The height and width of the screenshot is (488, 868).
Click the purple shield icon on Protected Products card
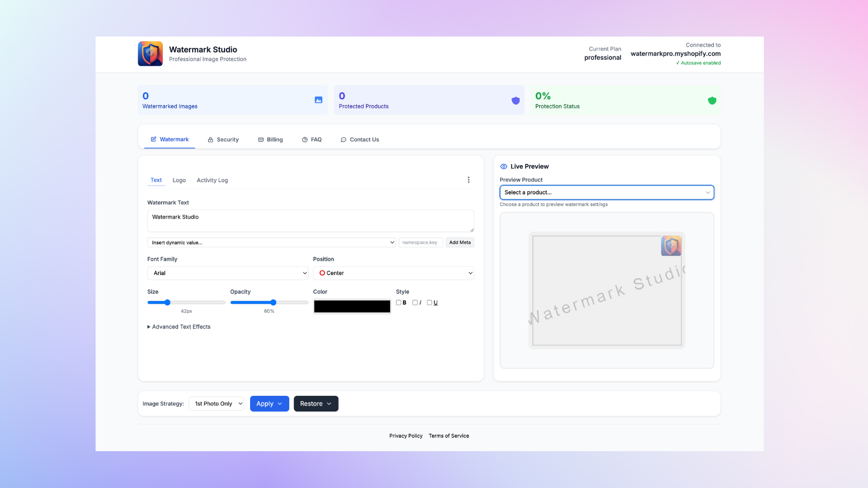click(515, 100)
